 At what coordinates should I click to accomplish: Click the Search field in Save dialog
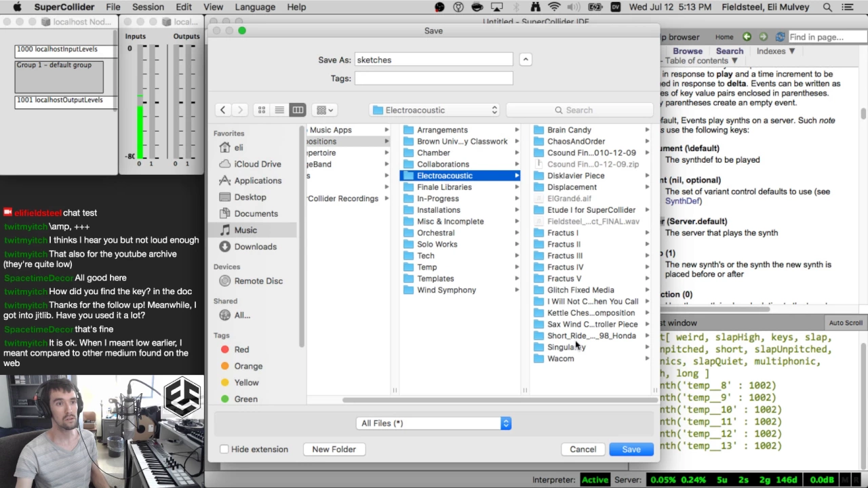[x=579, y=110]
